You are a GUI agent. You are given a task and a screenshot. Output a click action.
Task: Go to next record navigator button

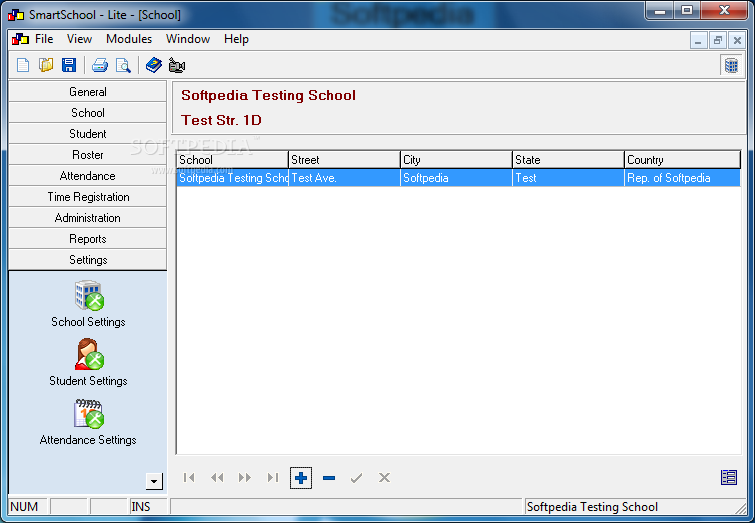[245, 478]
